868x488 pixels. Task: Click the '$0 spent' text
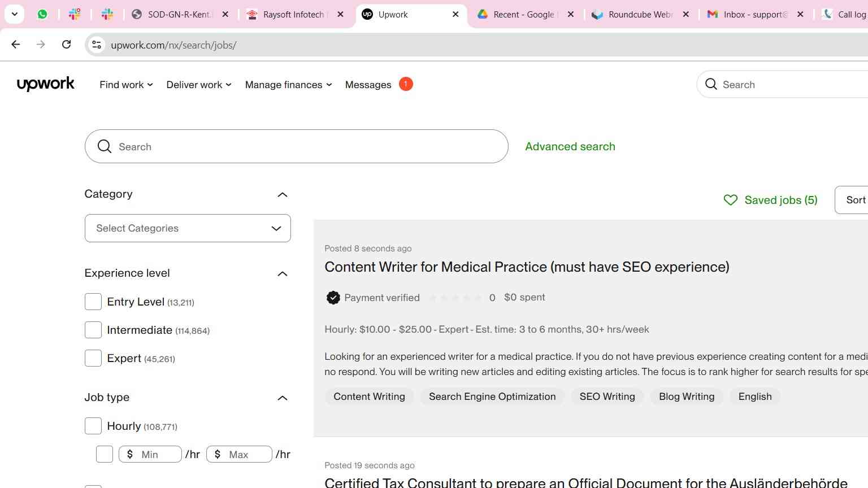pyautogui.click(x=524, y=297)
